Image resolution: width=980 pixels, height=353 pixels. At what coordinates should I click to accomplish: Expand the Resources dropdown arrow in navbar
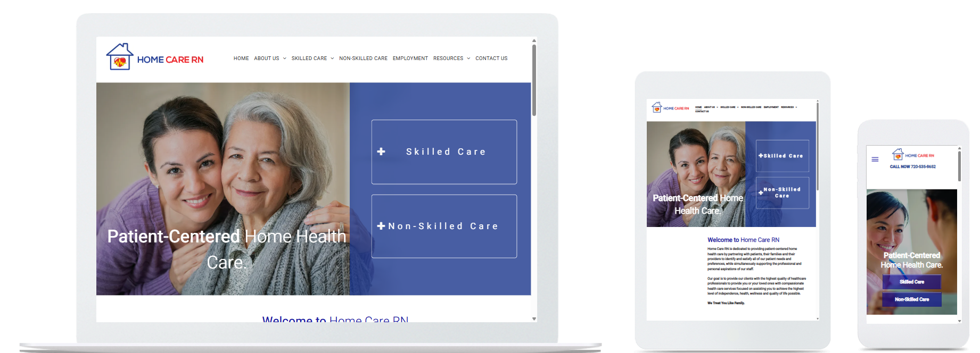coord(468,58)
